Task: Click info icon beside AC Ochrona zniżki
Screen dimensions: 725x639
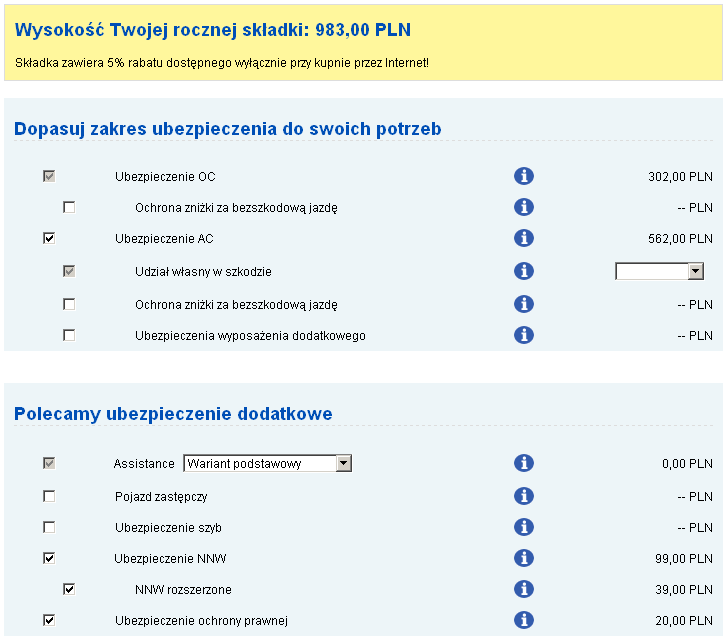Action: tap(523, 304)
